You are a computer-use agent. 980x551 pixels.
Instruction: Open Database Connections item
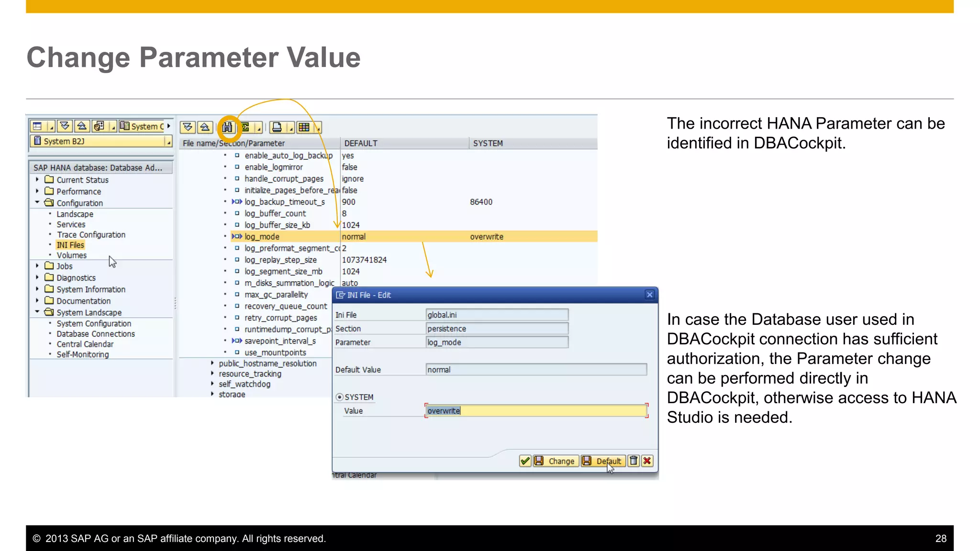tap(96, 334)
